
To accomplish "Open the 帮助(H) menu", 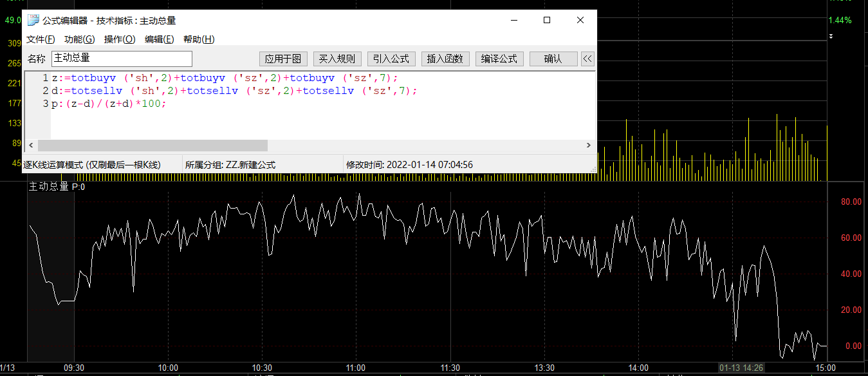I will point(199,39).
